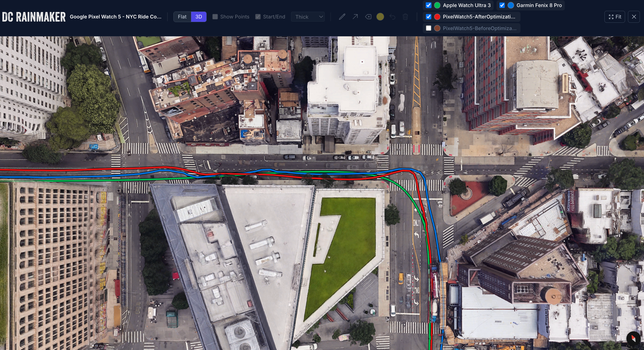Click the PixelWatch5-BeforeOptimization brown color dot

click(x=438, y=28)
